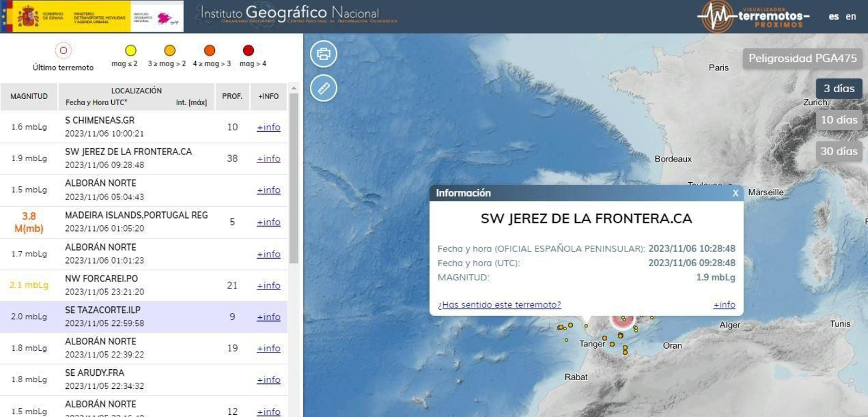Open +info for MADEIRA ISLANDS earthquake
Image resolution: width=868 pixels, height=417 pixels.
click(269, 222)
